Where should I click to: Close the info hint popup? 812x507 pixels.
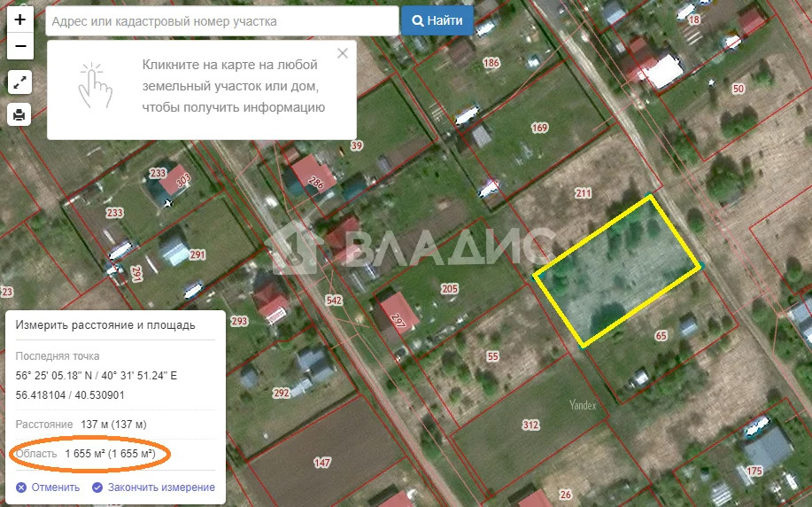[343, 53]
